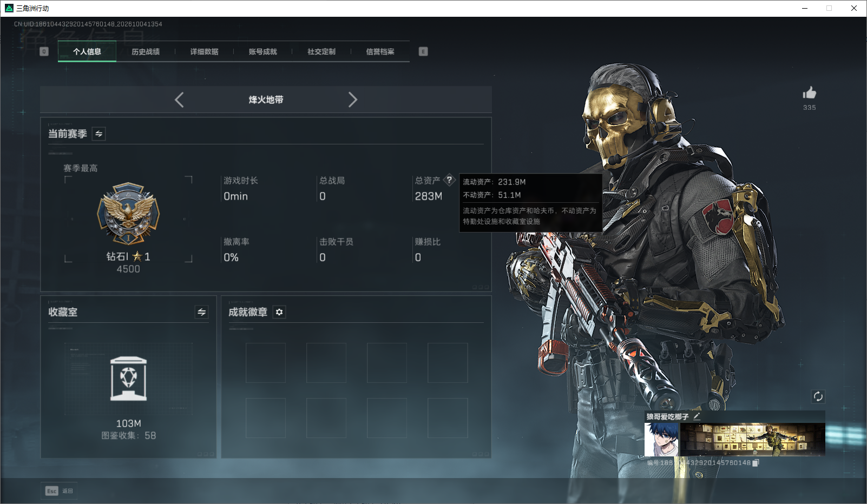Select the 账号成就 tab

coord(262,52)
